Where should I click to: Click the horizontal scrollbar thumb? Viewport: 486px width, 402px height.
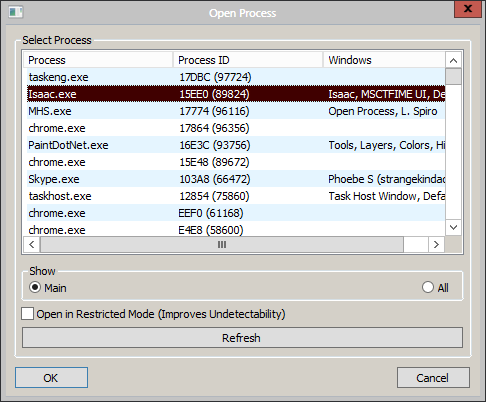point(222,245)
